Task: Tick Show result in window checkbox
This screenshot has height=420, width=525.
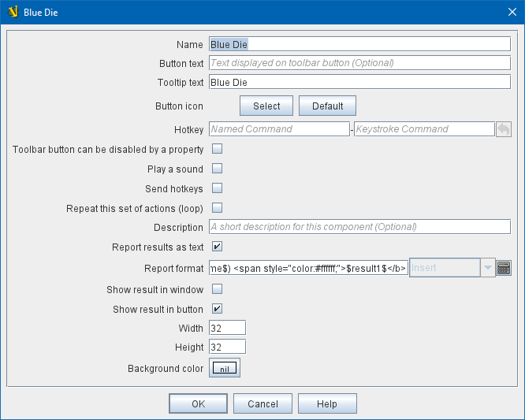Action: (x=217, y=289)
